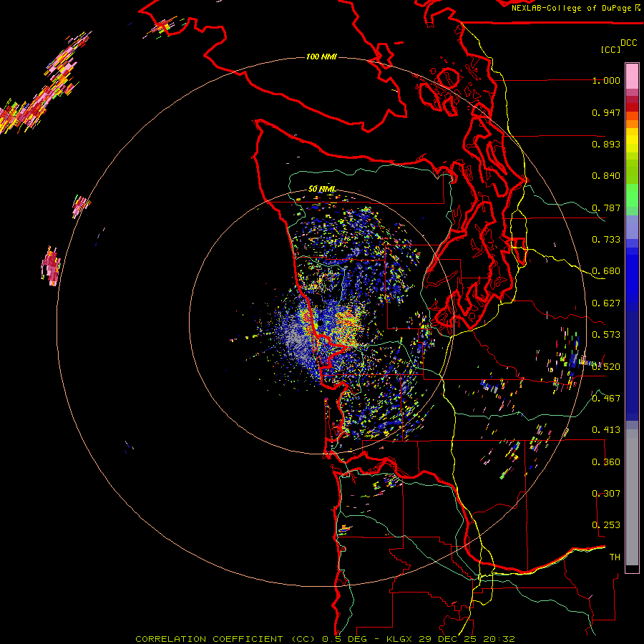Screen dimensions: 644x644
Task: Click the pink segment atop the color bar
Action: tap(632, 76)
